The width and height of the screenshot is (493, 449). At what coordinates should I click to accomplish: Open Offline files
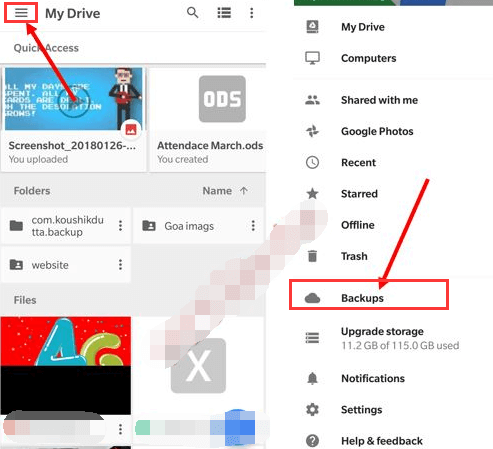tap(358, 225)
